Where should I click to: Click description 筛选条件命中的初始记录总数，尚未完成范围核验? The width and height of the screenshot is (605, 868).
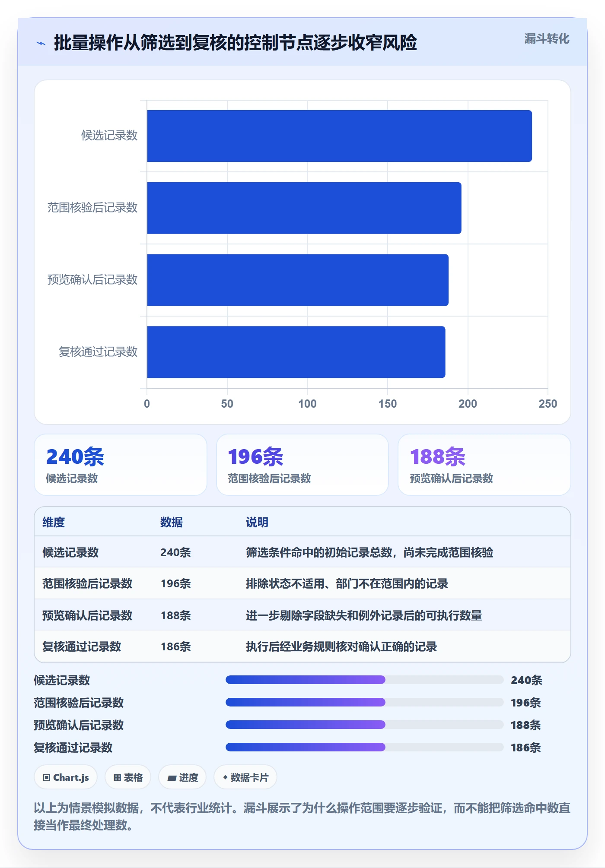tap(369, 552)
